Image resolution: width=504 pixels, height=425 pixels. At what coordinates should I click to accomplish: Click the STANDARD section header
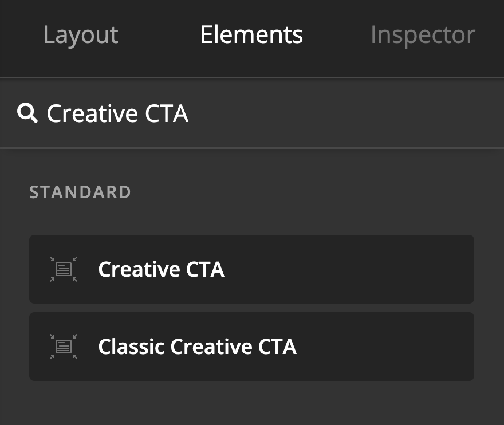[80, 192]
